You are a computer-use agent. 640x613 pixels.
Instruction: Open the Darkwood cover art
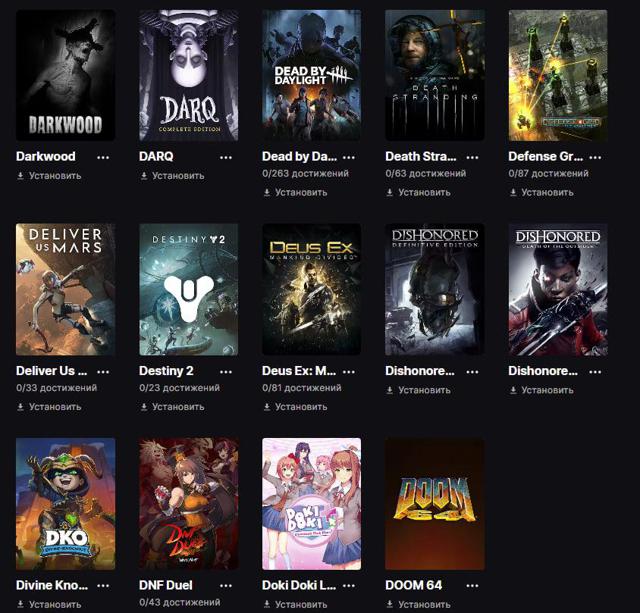(x=65, y=76)
